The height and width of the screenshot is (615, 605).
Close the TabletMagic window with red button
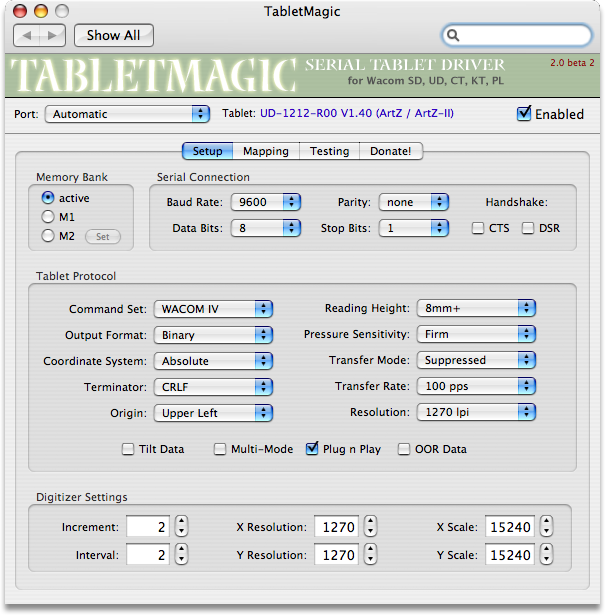20,11
